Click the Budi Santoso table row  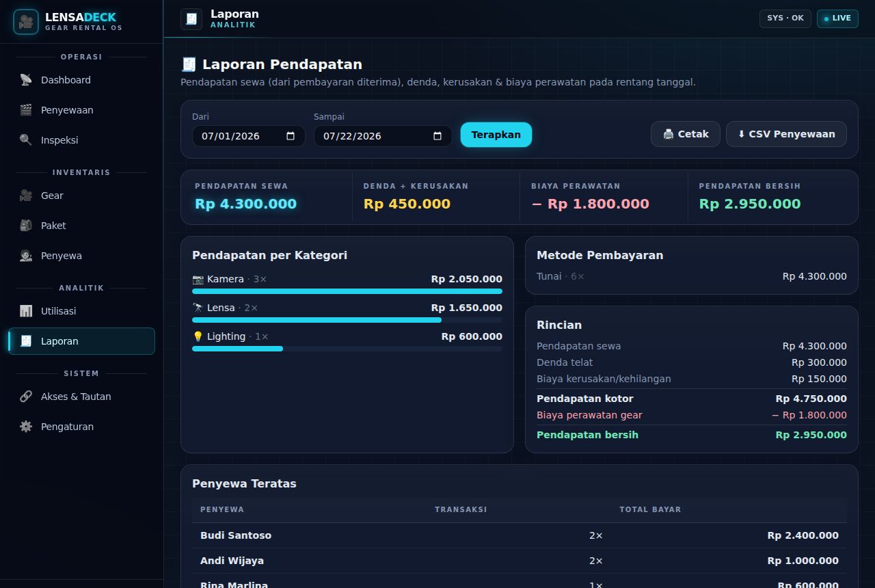click(x=520, y=535)
